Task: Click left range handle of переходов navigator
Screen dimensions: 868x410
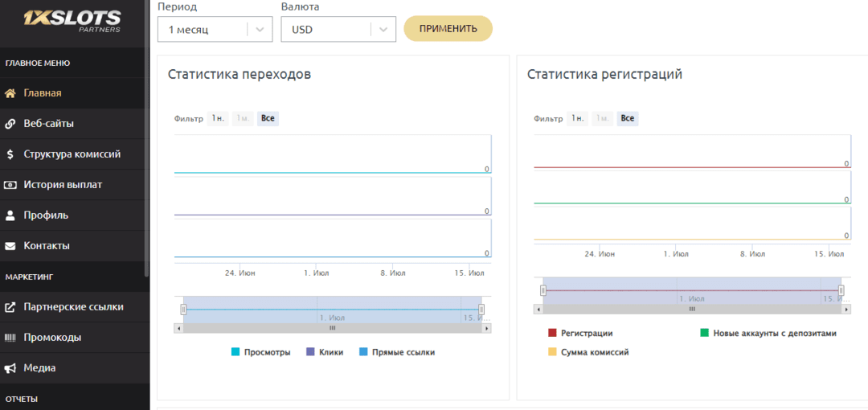Action: tap(183, 310)
